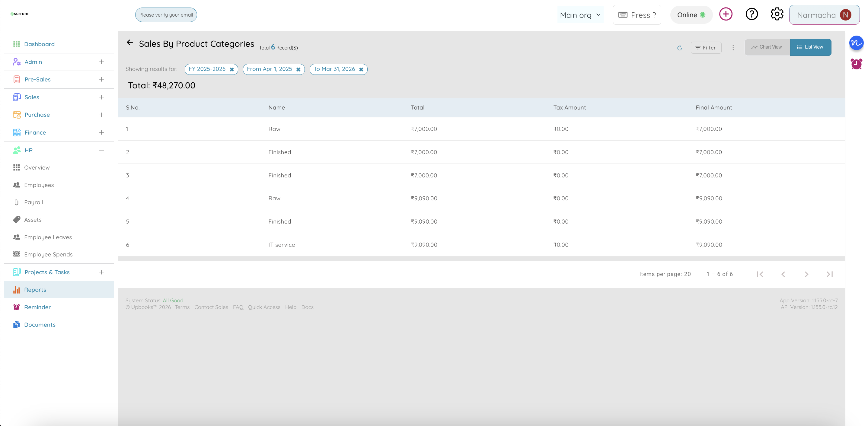Click the Filter button
The height and width of the screenshot is (426, 868).
(x=706, y=48)
